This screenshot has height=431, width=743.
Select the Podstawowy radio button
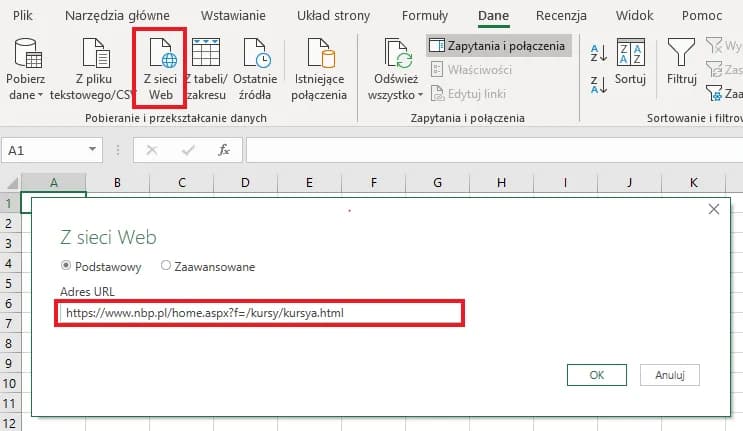coord(67,267)
